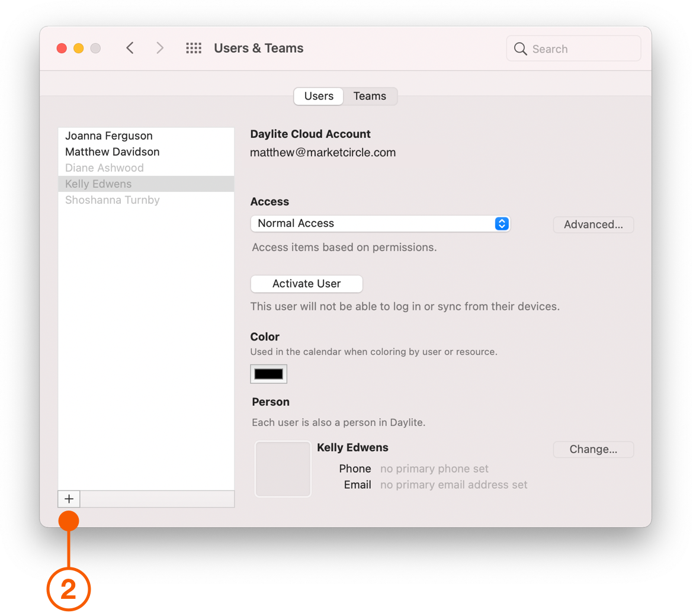Click the Access dropdown stepper arrows

point(502,224)
